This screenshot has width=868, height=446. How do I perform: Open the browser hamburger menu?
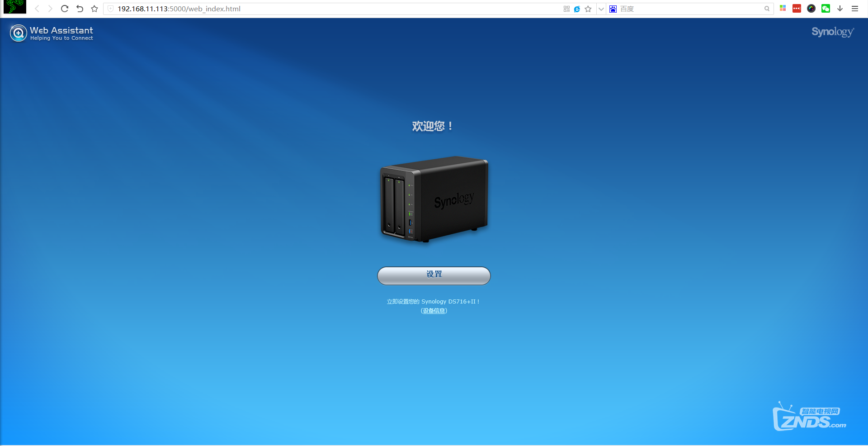855,8
